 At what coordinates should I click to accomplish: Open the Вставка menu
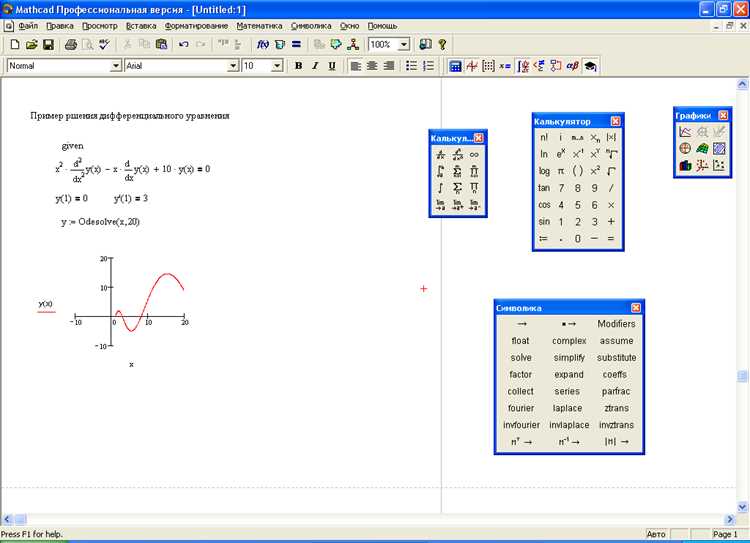click(x=141, y=26)
